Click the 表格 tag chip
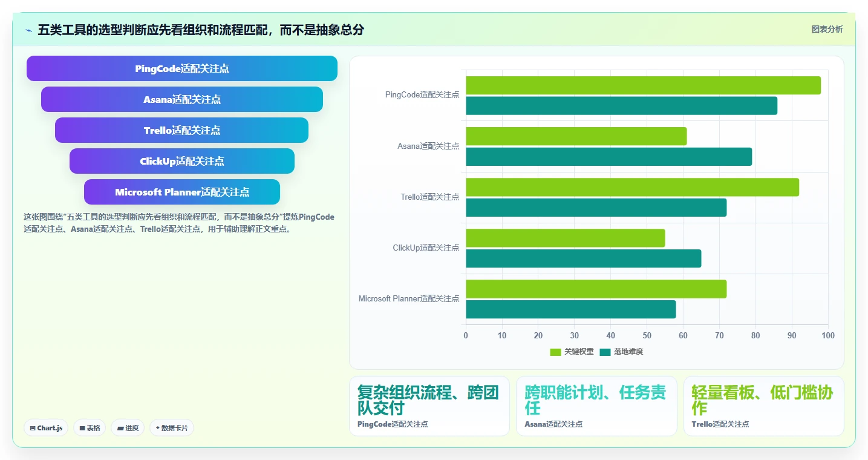 [x=90, y=428]
